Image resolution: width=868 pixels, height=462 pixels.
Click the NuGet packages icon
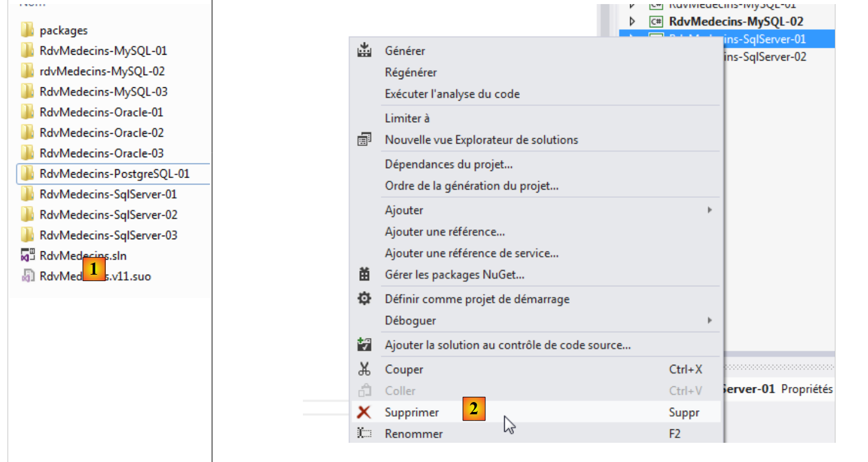point(365,274)
